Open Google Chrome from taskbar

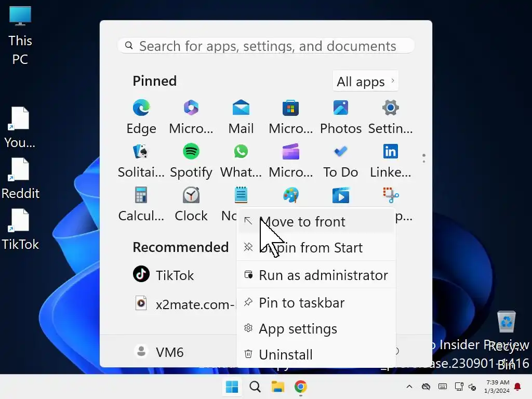click(x=301, y=387)
